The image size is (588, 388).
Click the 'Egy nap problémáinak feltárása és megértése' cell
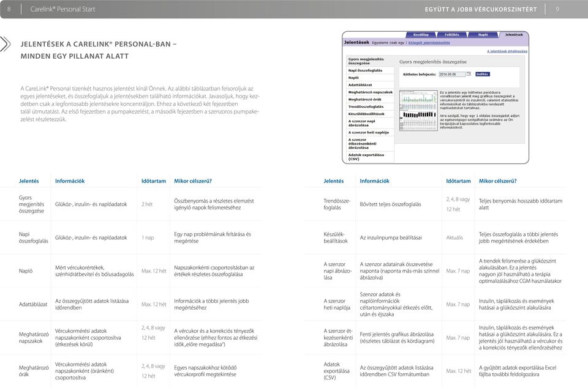tap(213, 237)
